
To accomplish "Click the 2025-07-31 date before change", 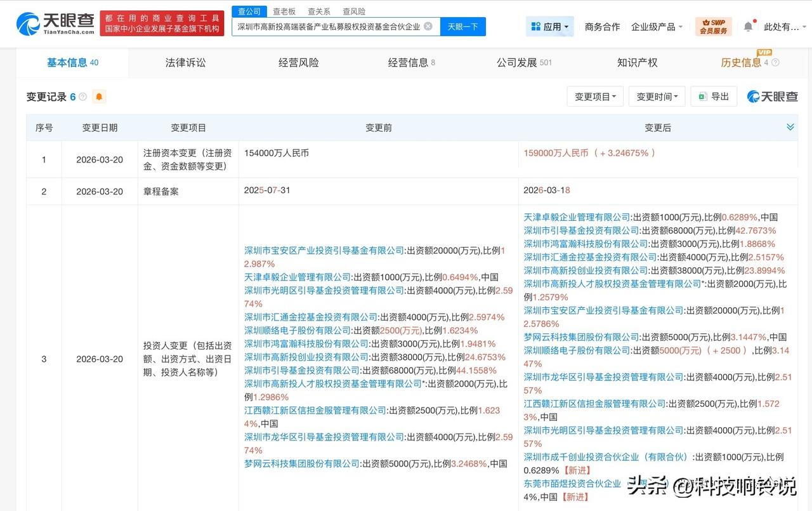I will [x=267, y=190].
